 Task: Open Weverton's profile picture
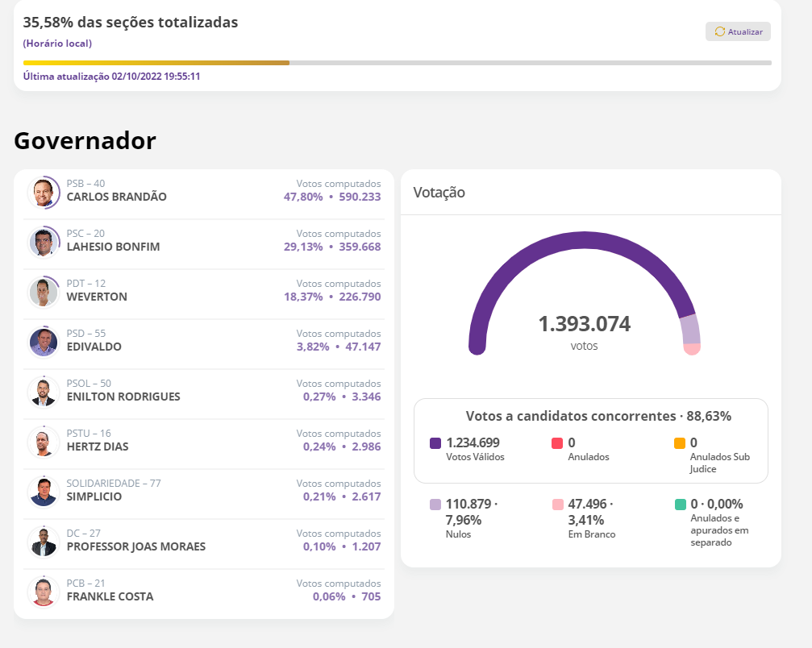(x=44, y=293)
